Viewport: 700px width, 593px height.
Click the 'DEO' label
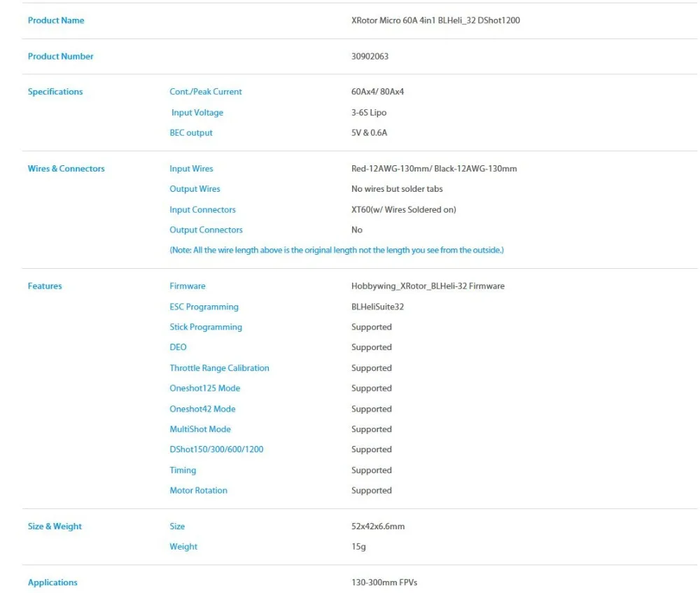coord(178,347)
